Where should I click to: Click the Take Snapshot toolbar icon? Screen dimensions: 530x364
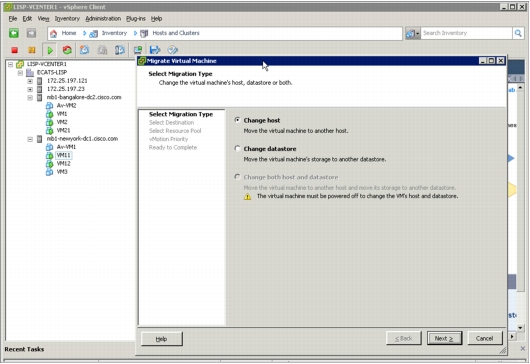click(x=85, y=50)
